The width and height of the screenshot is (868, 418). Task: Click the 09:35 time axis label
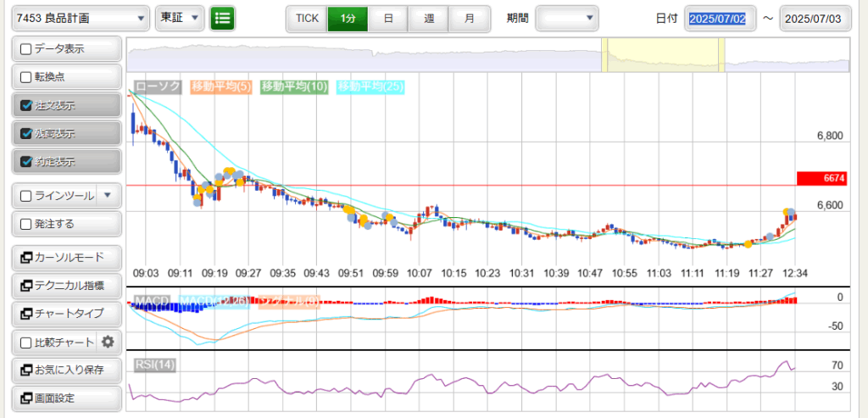coord(283,273)
